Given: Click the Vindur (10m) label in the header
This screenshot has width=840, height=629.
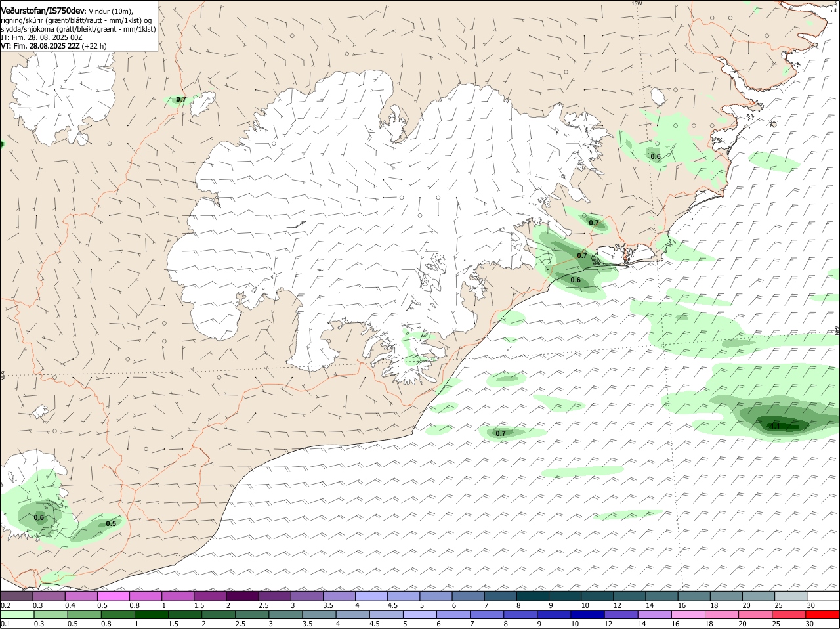Looking at the screenshot, I should (111, 11).
